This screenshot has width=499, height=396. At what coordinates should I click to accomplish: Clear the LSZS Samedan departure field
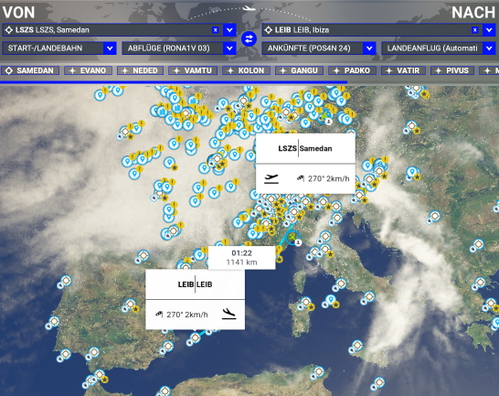point(215,30)
